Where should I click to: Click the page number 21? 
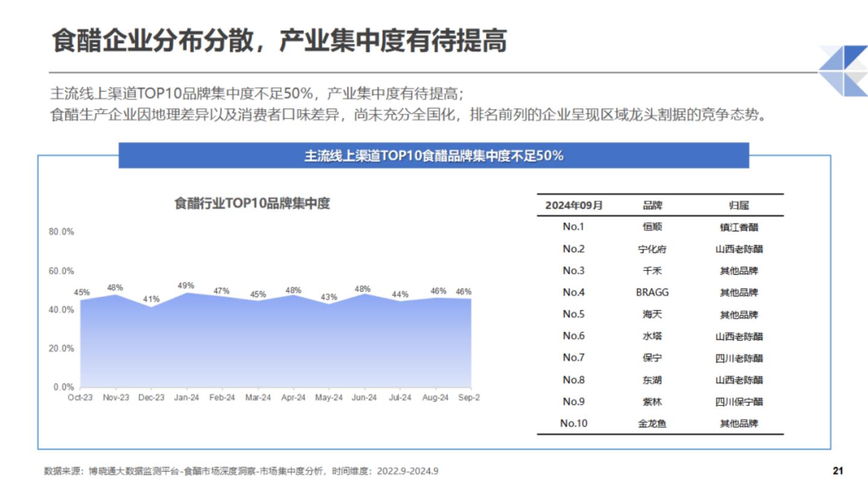click(838, 471)
